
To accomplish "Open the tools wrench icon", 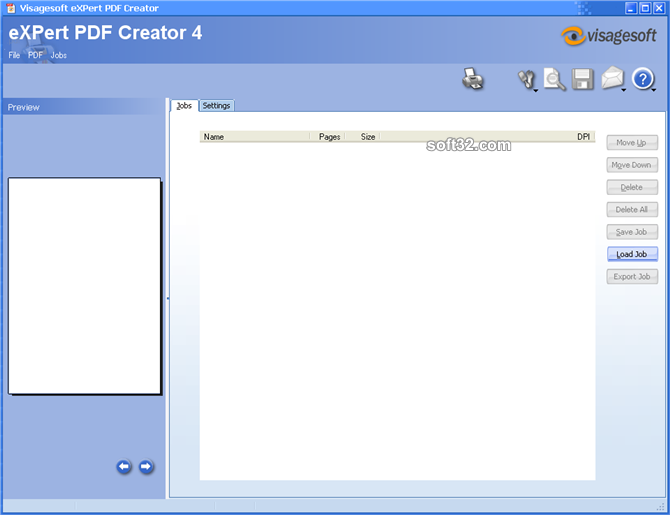I will coord(526,79).
